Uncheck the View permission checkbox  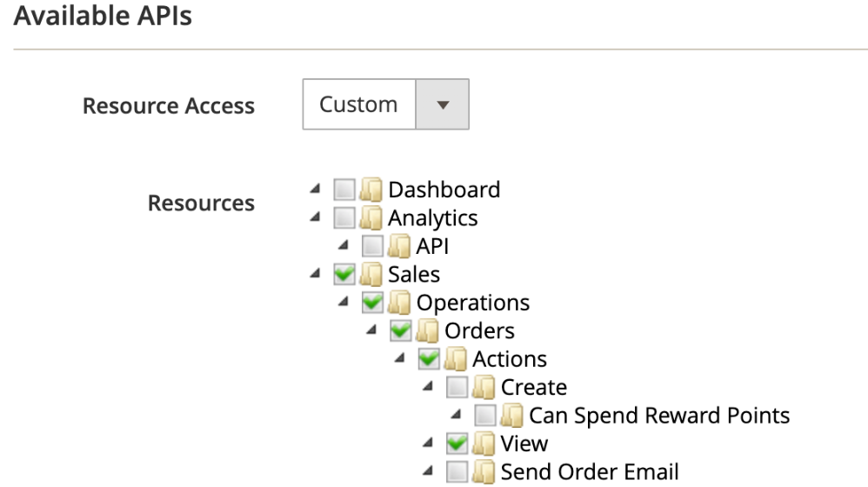(457, 444)
